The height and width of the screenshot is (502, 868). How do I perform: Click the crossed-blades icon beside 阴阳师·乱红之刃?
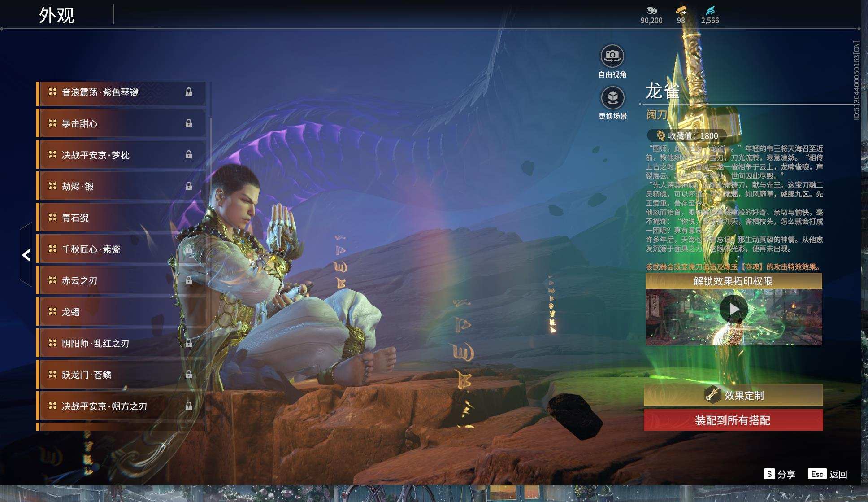pyautogui.click(x=52, y=343)
